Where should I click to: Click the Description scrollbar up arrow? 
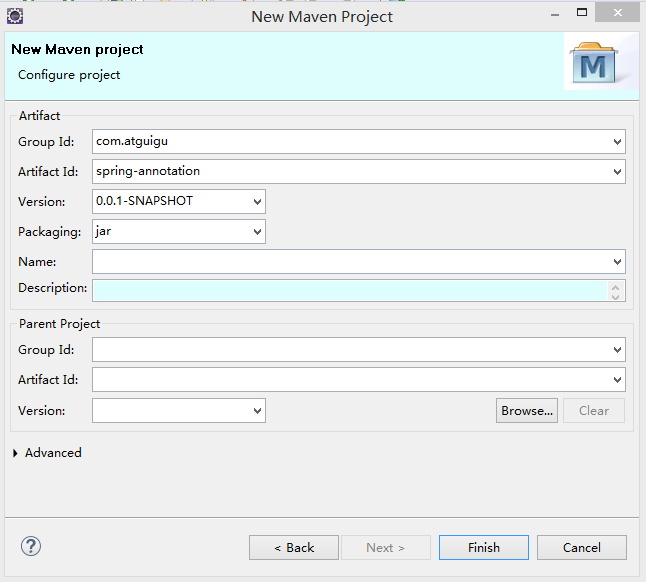click(x=616, y=287)
